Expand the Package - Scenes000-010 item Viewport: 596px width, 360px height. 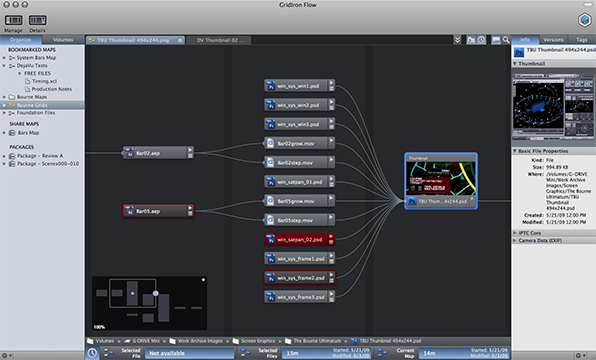click(x=4, y=164)
